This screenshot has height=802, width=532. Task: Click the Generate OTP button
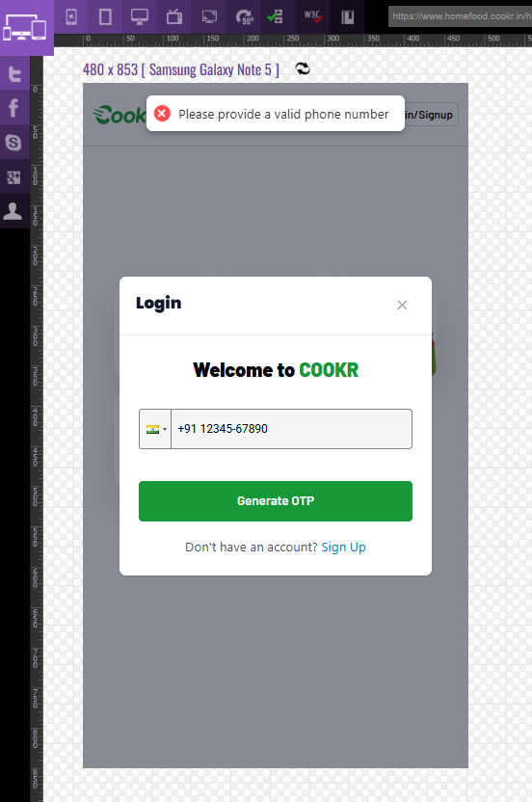pyautogui.click(x=276, y=501)
